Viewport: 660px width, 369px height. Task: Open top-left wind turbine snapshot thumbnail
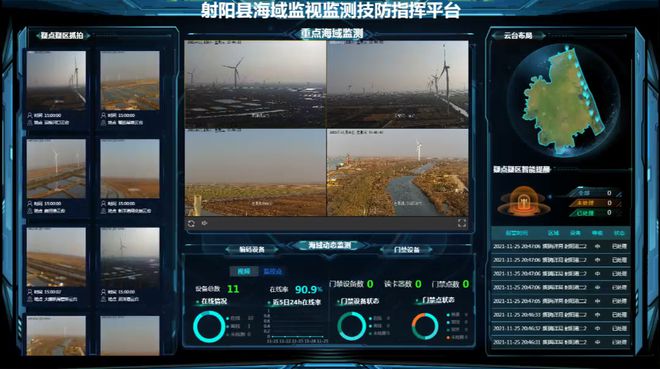(x=56, y=80)
